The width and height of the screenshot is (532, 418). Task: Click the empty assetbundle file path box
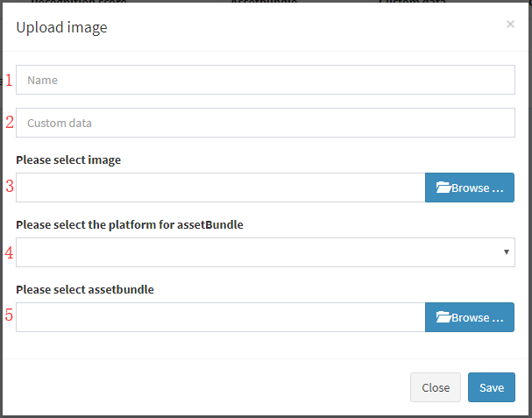[x=221, y=317]
